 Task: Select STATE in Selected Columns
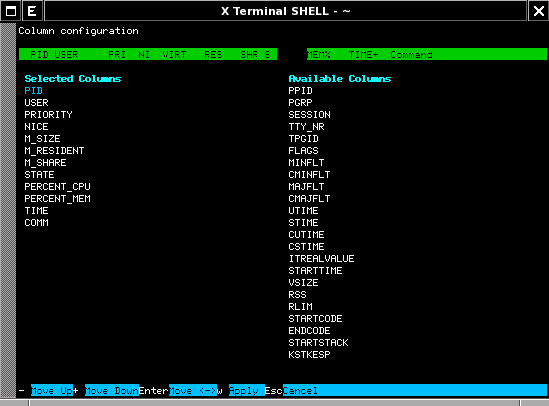pos(39,174)
